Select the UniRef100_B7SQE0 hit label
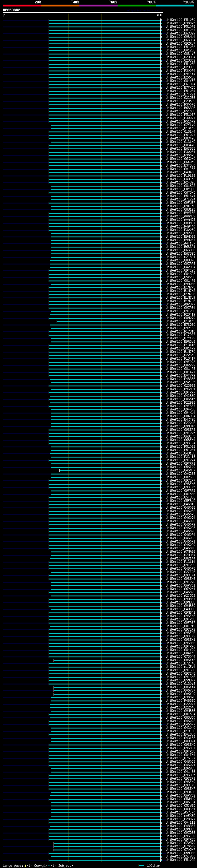197x868 pixels. pos(180,325)
